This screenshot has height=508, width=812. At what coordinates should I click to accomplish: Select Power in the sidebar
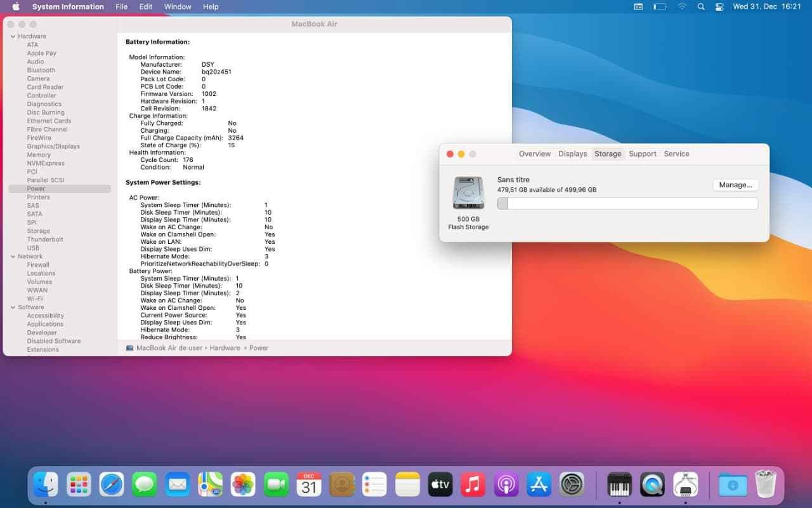tap(60, 189)
